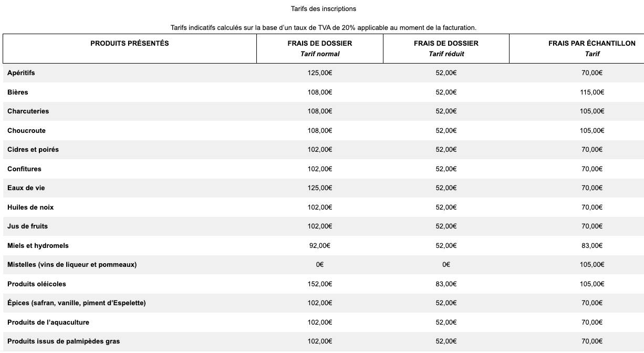Click the 115,00€ sample fee for Bières
The image size is (644, 353).
[592, 92]
